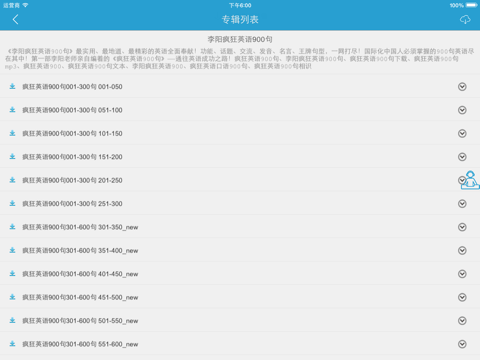Screen dimensions: 480x360
Task: Tap the 专辑列表 header title
Action: point(240,19)
